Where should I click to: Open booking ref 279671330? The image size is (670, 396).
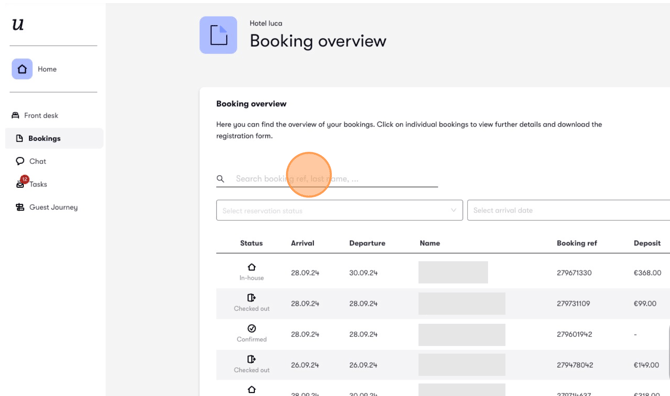[x=574, y=273]
